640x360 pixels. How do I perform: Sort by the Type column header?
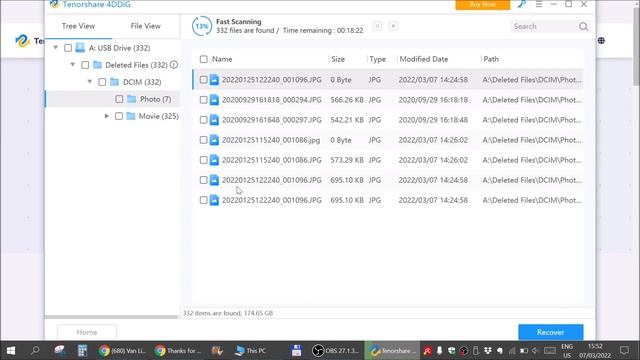tap(378, 59)
